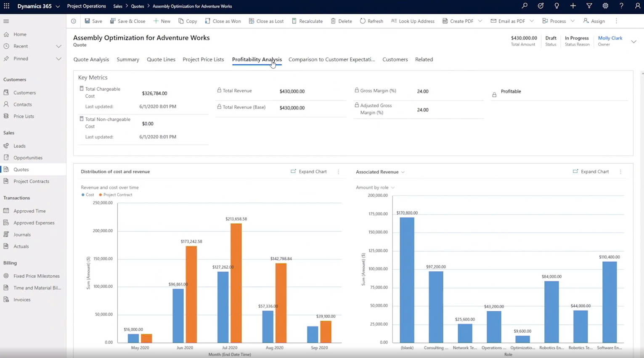Open the advanced find filter icon
Viewport: 644px width, 358px height.
(x=589, y=6)
